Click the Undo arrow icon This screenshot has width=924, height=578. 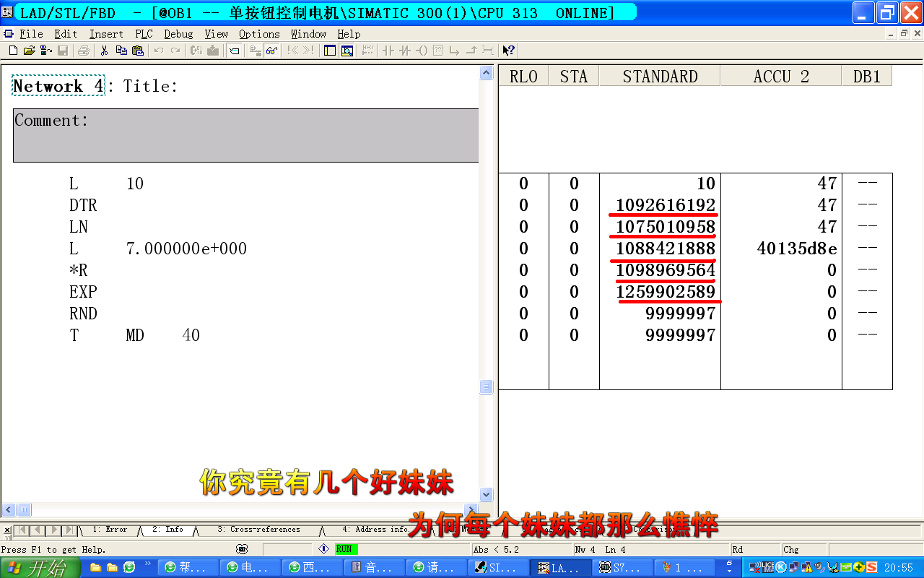[x=159, y=51]
